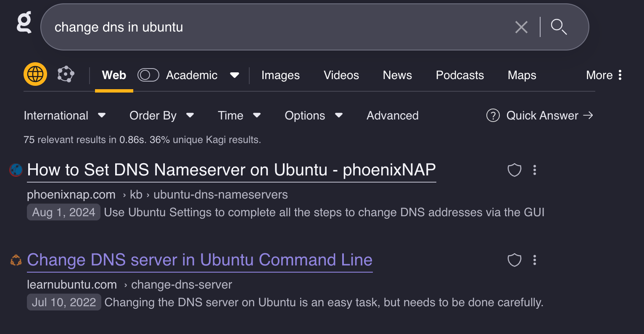This screenshot has height=334, width=644.
Task: Expand the Time filter dropdown
Action: (x=240, y=116)
